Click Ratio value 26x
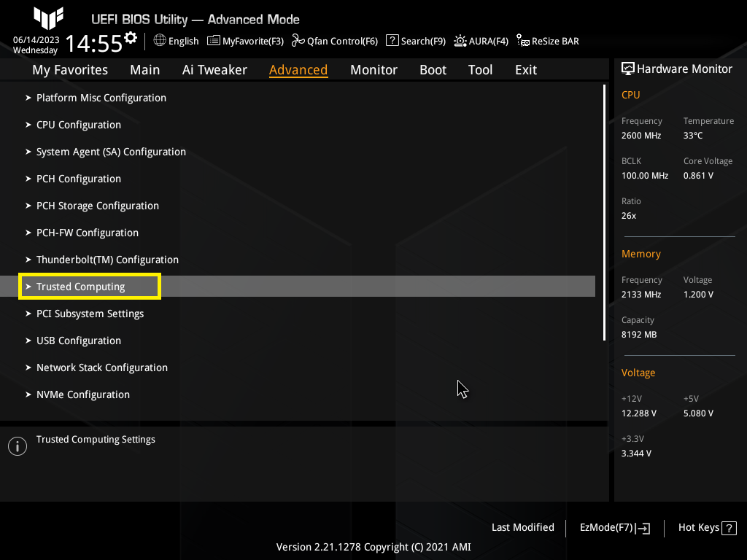The height and width of the screenshot is (560, 747). tap(628, 216)
